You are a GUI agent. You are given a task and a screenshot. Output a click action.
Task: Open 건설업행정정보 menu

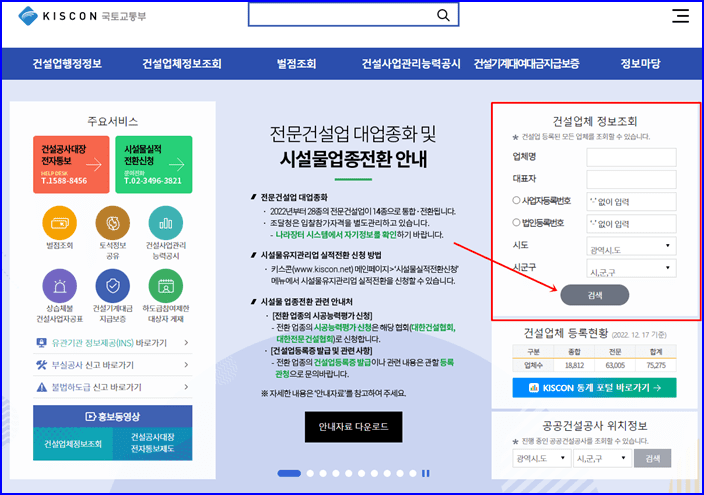coord(67,64)
